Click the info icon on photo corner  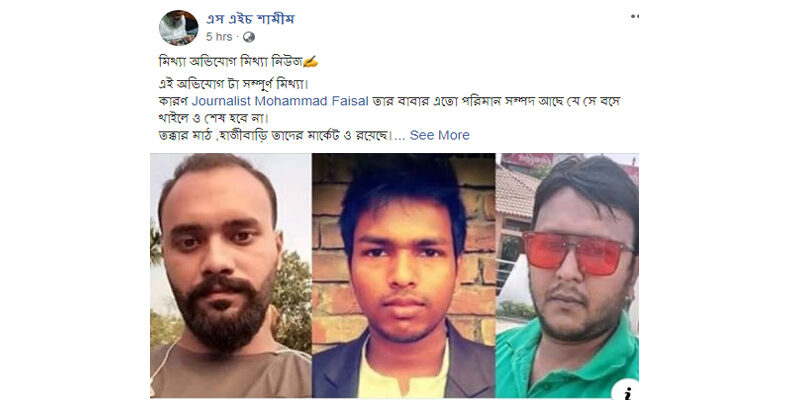point(630,391)
